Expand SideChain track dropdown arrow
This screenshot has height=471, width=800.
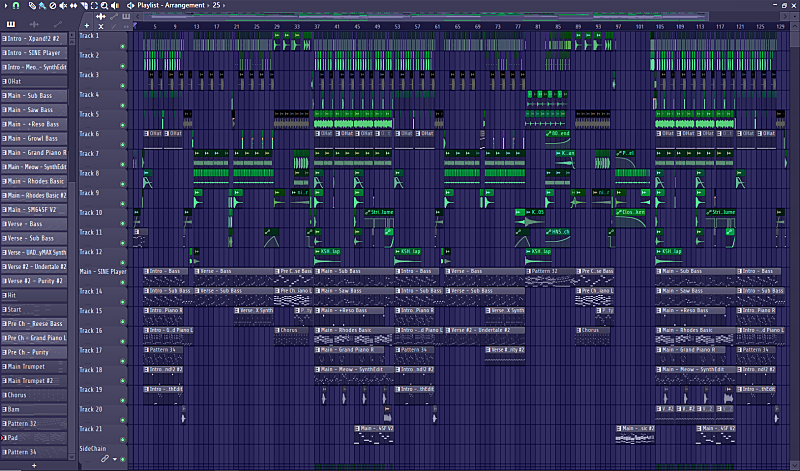115,460
